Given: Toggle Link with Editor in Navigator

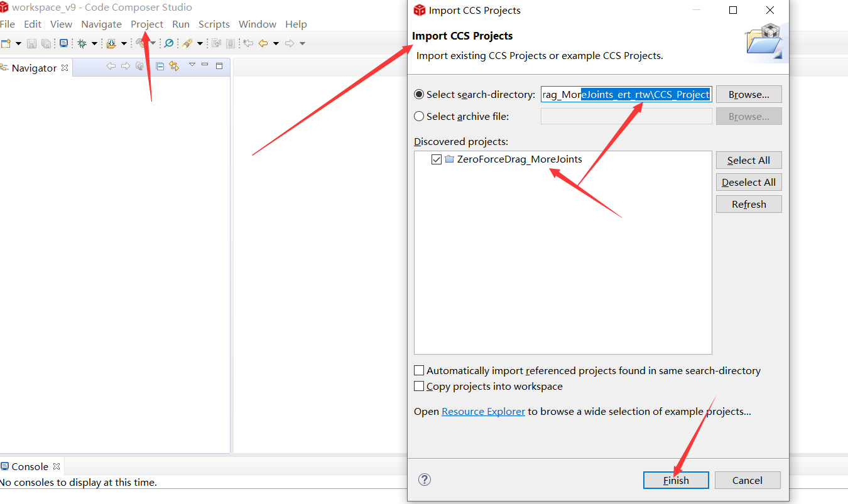Looking at the screenshot, I should pyautogui.click(x=174, y=66).
